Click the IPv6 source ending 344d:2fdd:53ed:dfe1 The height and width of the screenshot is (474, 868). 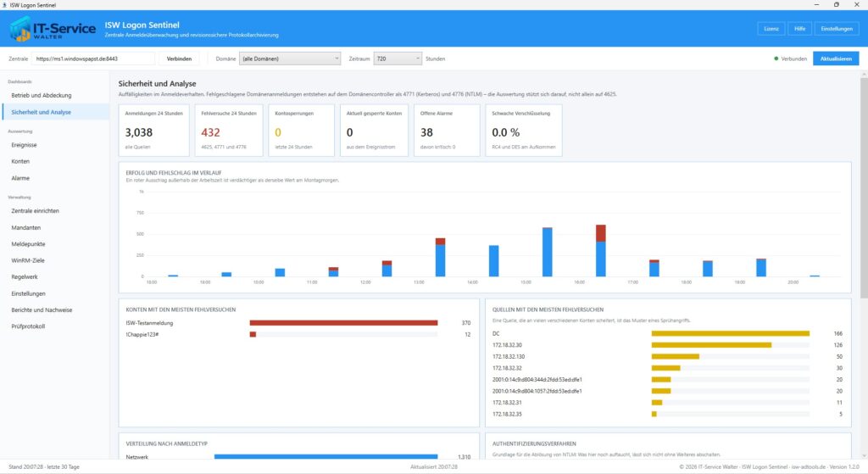tap(537, 380)
